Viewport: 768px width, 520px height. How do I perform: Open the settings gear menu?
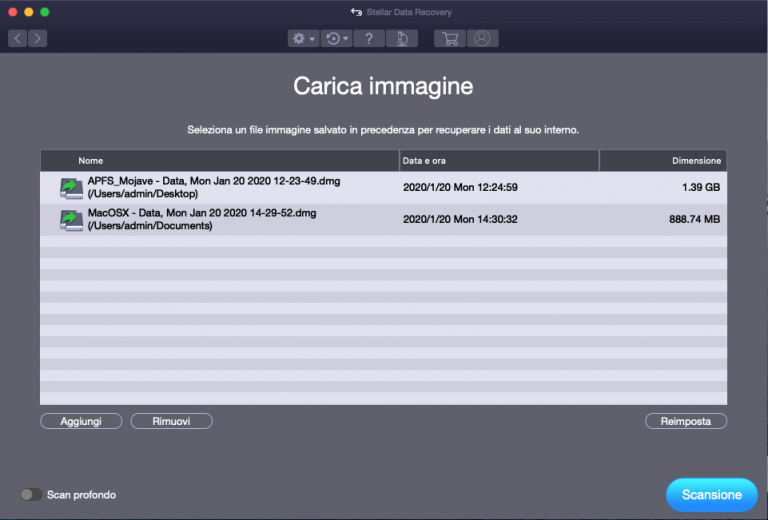pos(303,38)
